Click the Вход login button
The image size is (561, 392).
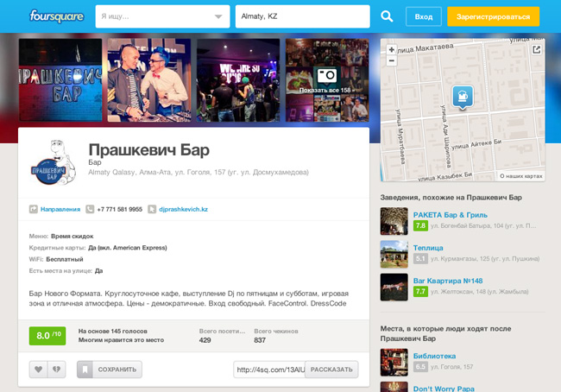(x=424, y=16)
